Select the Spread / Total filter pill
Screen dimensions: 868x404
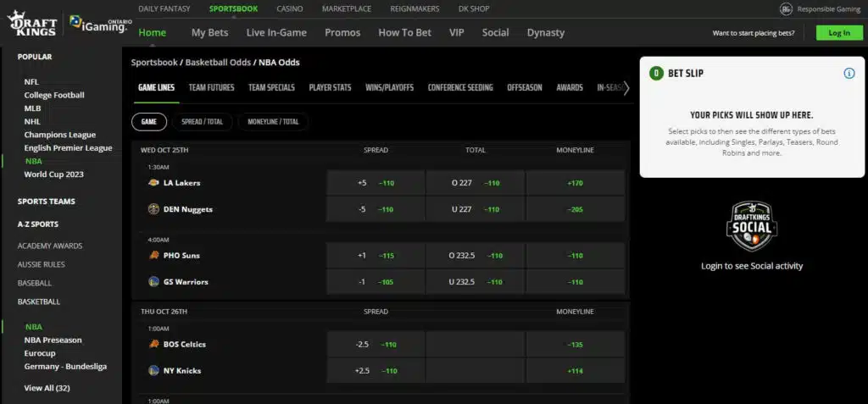(x=202, y=122)
